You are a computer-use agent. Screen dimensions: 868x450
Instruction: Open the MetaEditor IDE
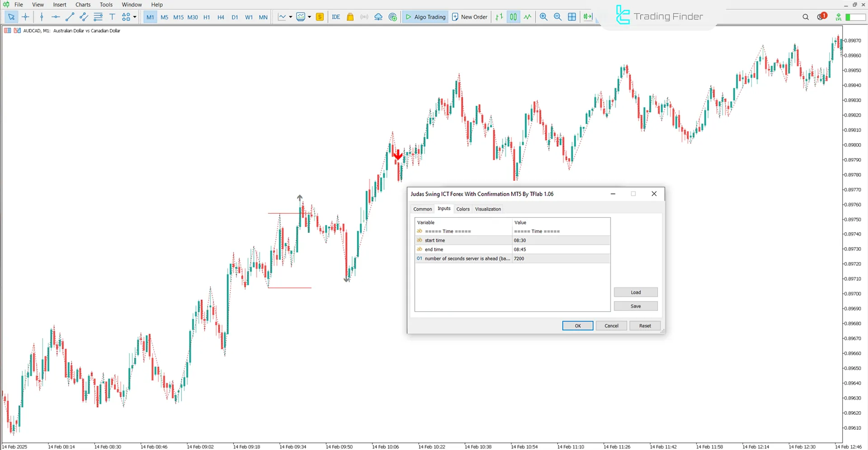click(x=336, y=17)
